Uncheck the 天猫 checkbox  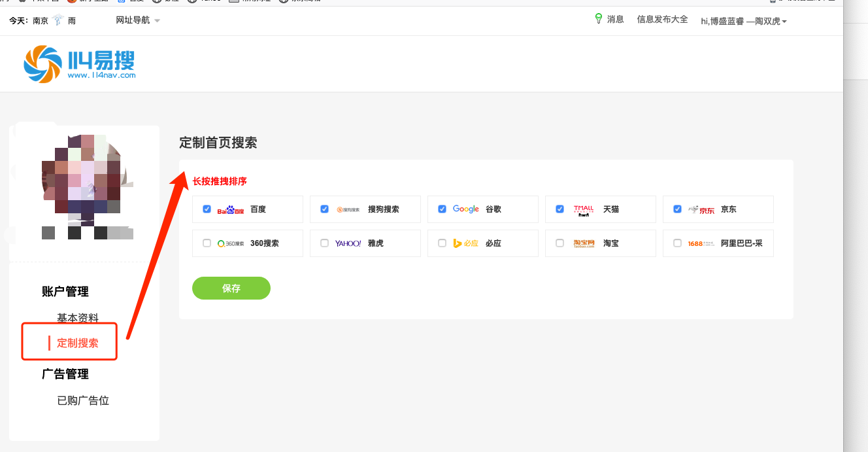(x=559, y=209)
